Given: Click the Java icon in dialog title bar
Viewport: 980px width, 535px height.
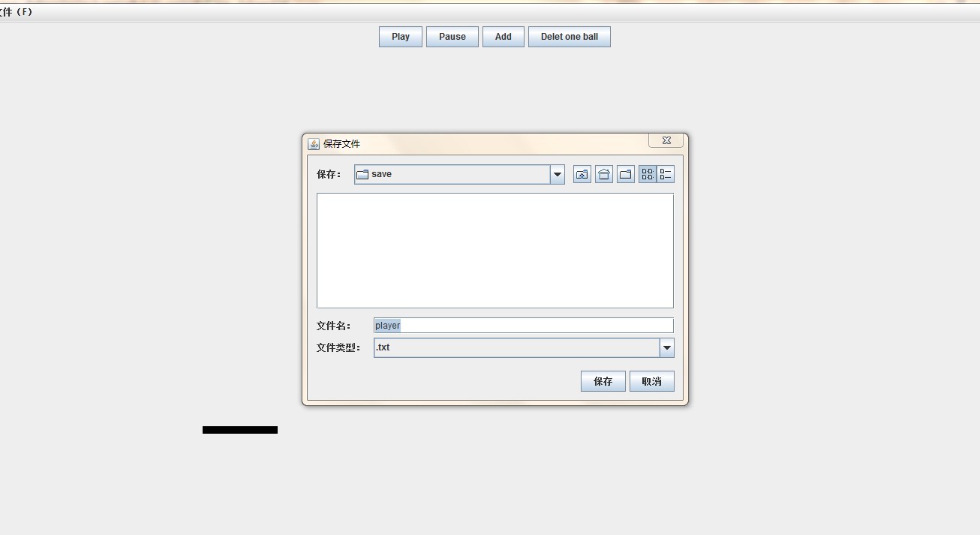Looking at the screenshot, I should 314,143.
